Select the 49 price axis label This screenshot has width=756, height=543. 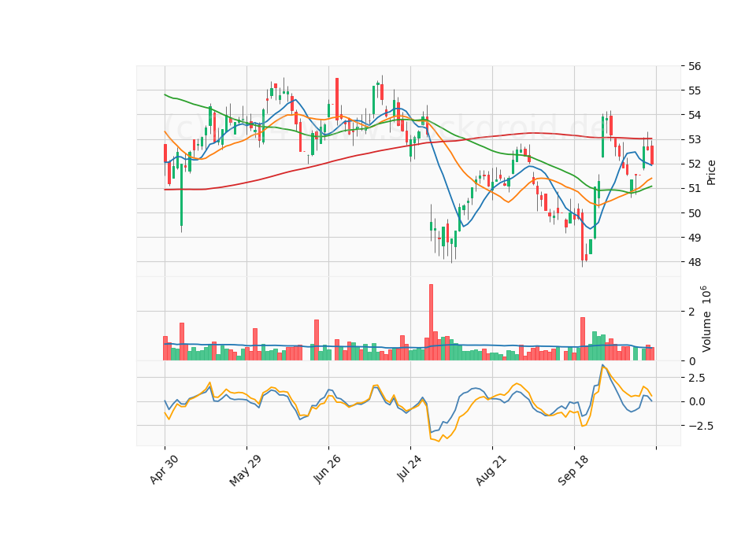tap(695, 238)
